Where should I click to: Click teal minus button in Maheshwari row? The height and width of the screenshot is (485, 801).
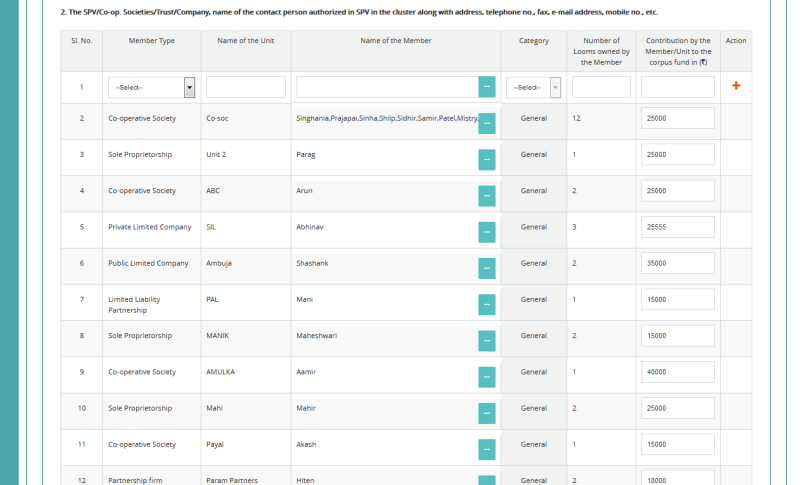[x=487, y=341]
